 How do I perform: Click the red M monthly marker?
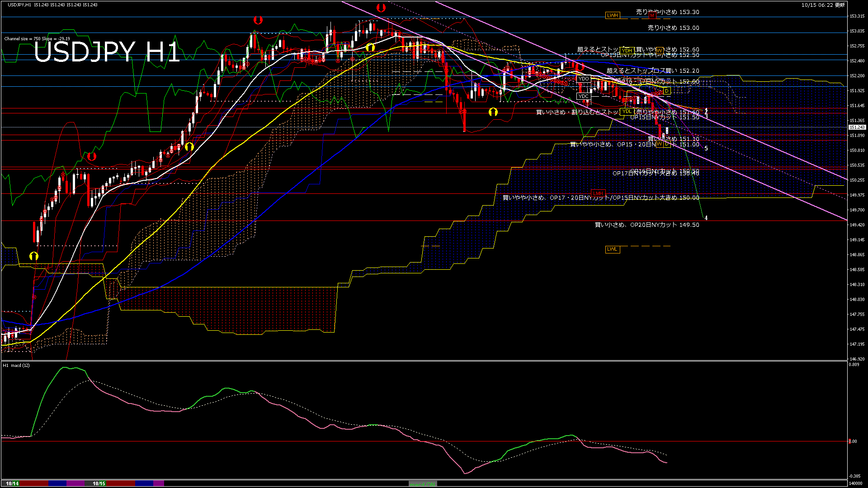tap(652, 15)
